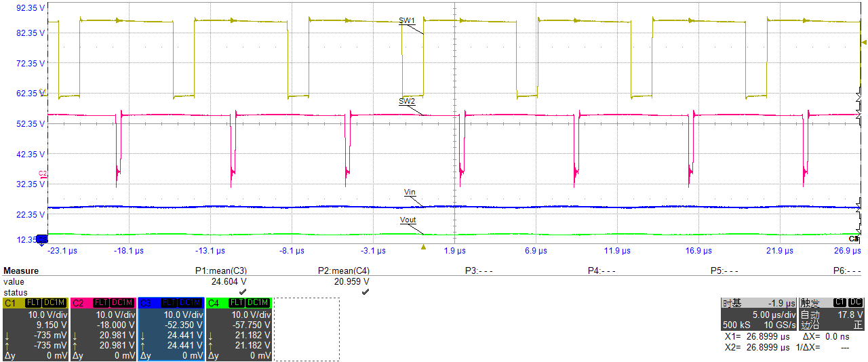The image size is (868, 362).
Task: Click the SW1 waveform label
Action: (407, 21)
